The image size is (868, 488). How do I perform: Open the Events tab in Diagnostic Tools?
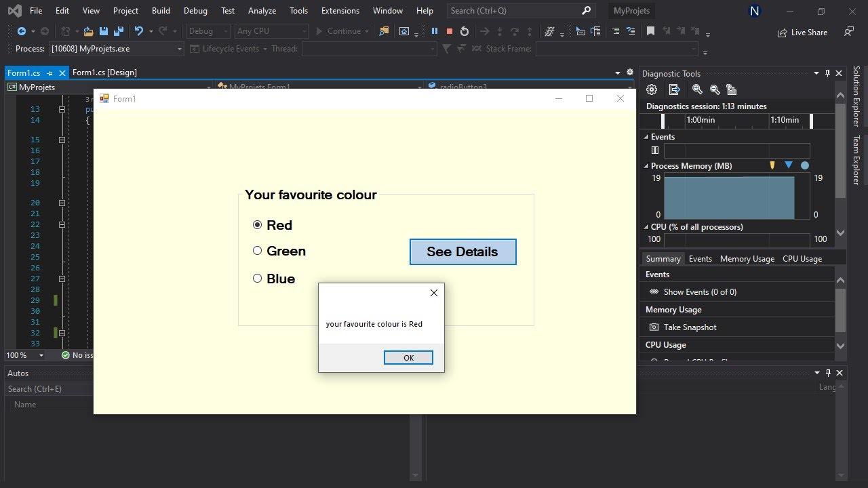[x=700, y=259]
